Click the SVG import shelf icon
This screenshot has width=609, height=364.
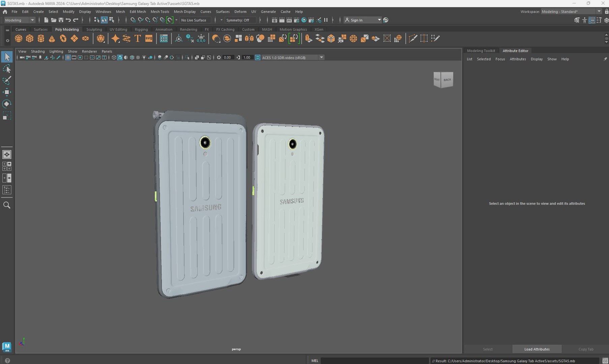click(149, 38)
